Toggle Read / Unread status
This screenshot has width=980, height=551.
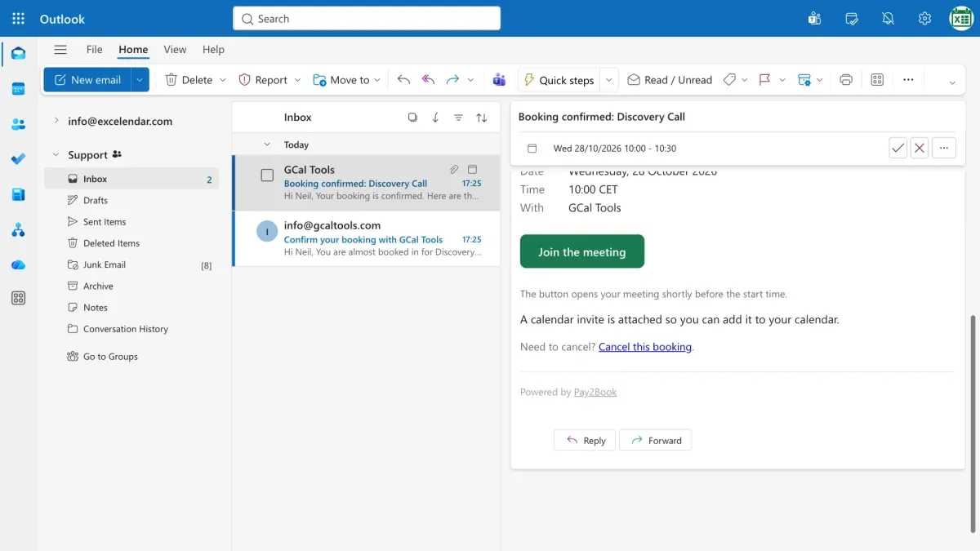[x=670, y=80]
